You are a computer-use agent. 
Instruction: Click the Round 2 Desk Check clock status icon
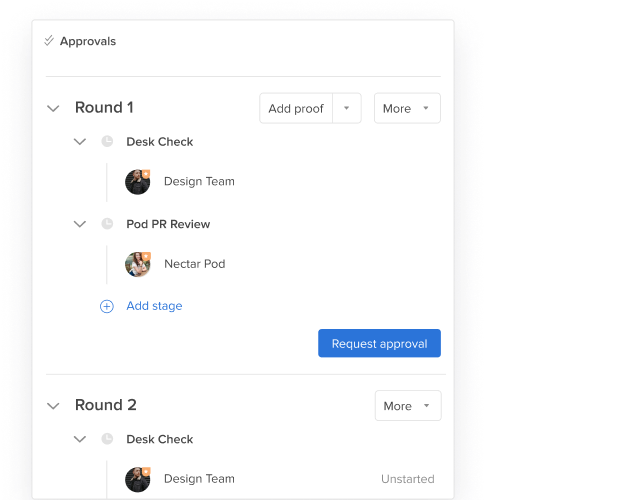[107, 439]
